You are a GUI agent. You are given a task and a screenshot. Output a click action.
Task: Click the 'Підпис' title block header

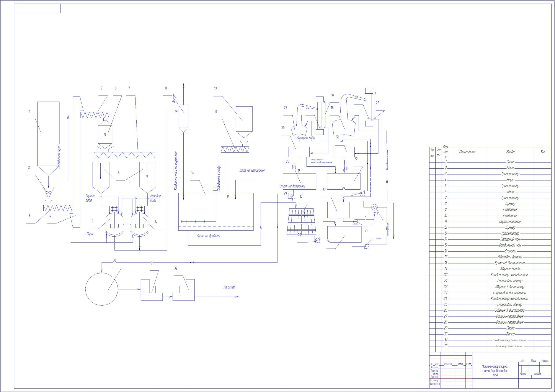(460, 364)
